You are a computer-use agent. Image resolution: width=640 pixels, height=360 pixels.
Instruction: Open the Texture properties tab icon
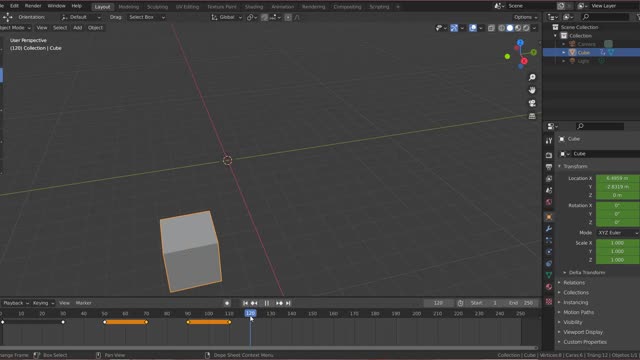(x=549, y=302)
